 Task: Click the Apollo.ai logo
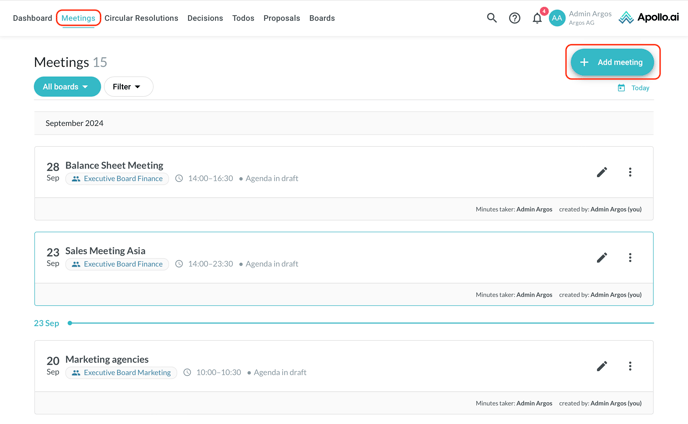(x=649, y=18)
